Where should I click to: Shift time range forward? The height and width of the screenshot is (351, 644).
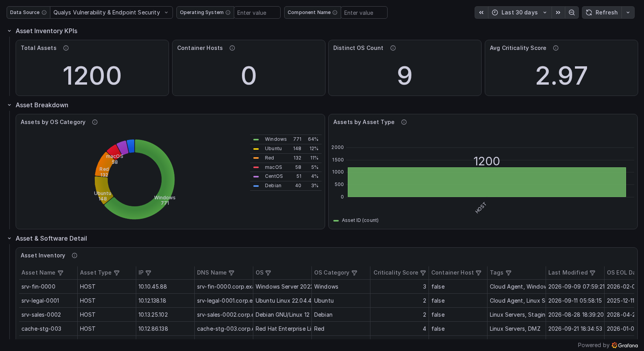pyautogui.click(x=558, y=12)
